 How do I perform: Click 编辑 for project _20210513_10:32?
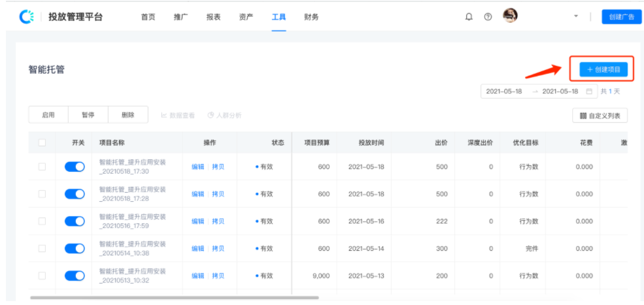[x=197, y=276]
